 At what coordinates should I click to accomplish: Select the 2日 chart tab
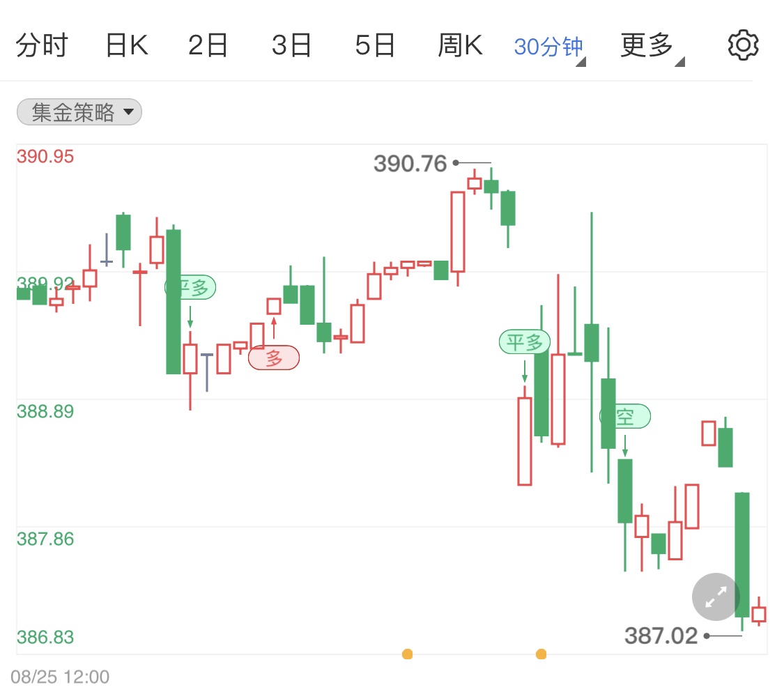click(208, 45)
